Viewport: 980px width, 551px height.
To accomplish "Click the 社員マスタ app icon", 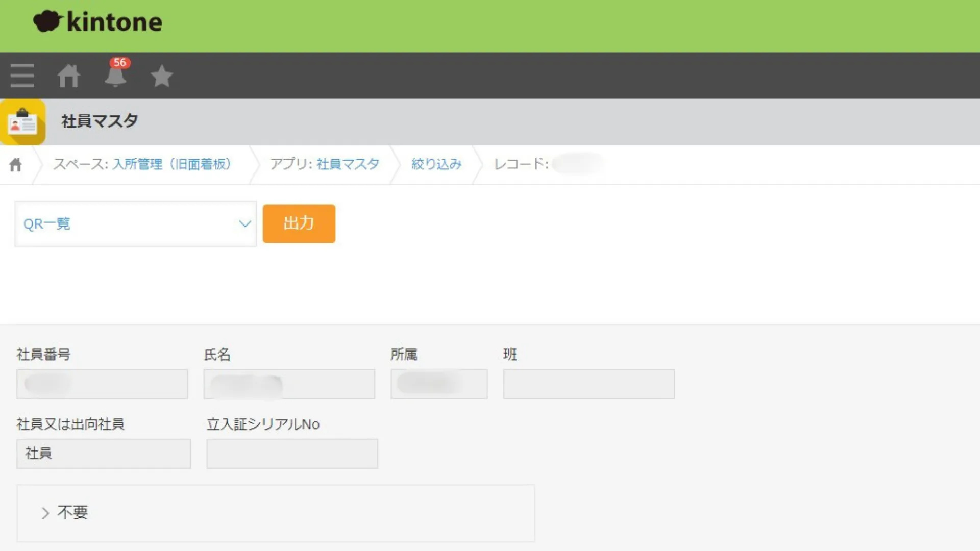I will (23, 122).
